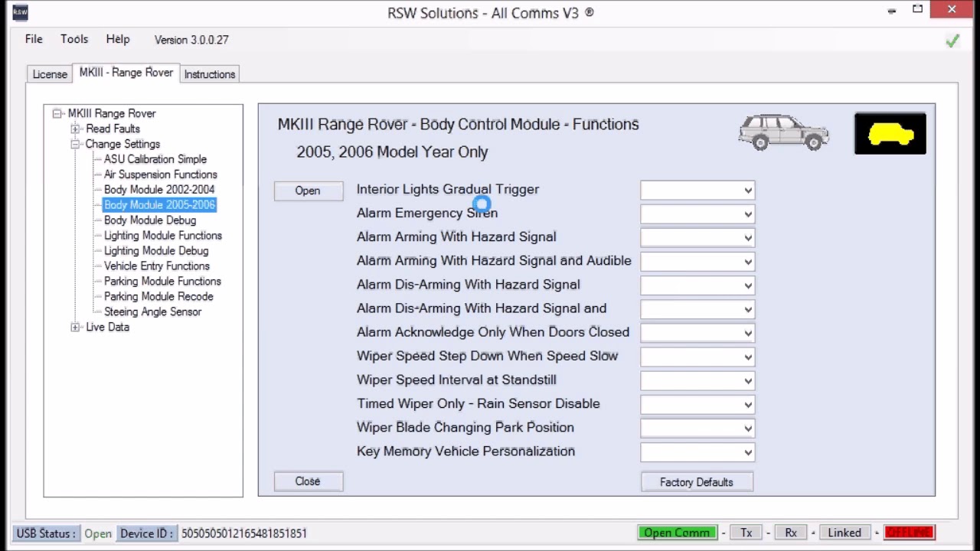Switch to the Instructions tab
980x551 pixels.
[210, 74]
